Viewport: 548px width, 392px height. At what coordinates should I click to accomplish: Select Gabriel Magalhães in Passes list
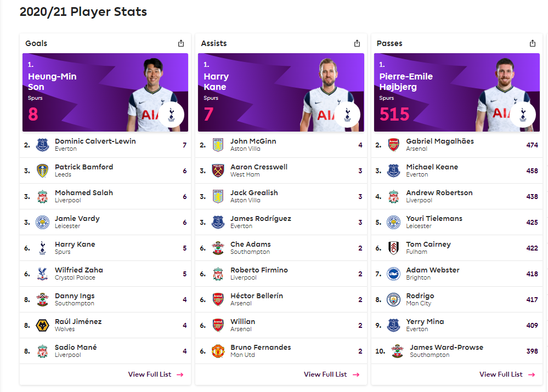457,145
